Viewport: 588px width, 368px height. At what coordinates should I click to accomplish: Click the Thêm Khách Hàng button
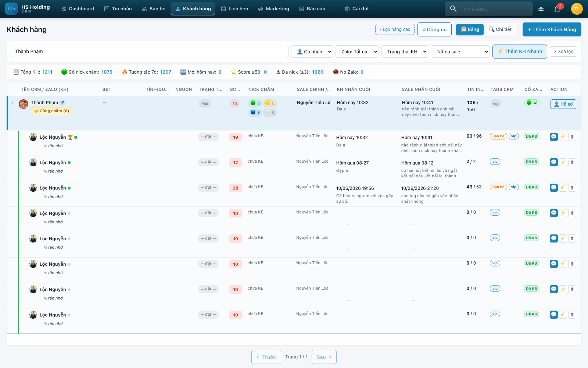[x=552, y=29]
